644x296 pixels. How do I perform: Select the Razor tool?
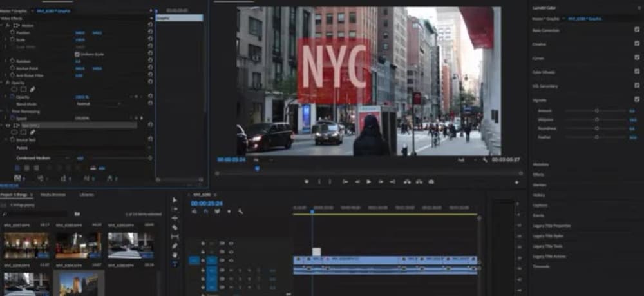(175, 228)
